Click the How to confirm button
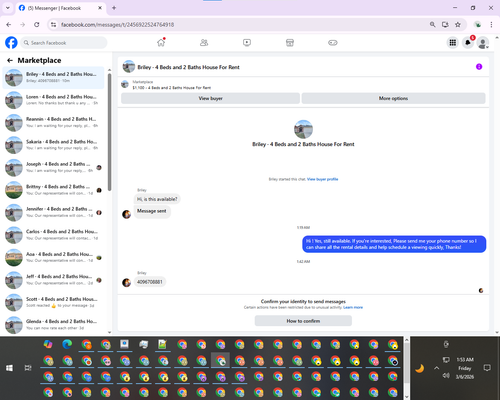 pos(303,321)
